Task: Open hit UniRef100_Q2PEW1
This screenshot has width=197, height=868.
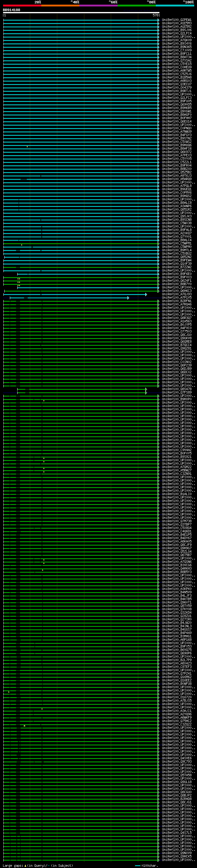Action: click(176, 20)
